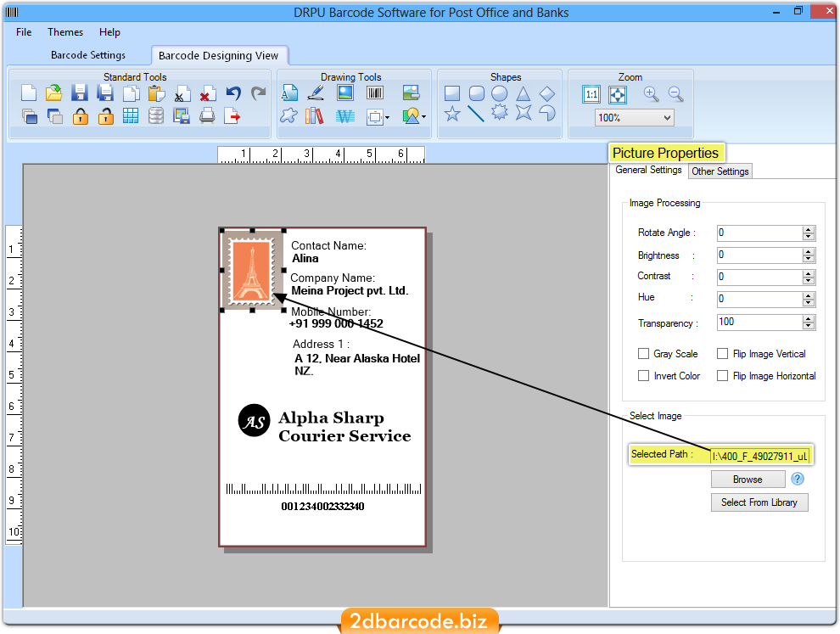Decrease the Hue value
Screen dimensions: 840x634
tap(809, 303)
